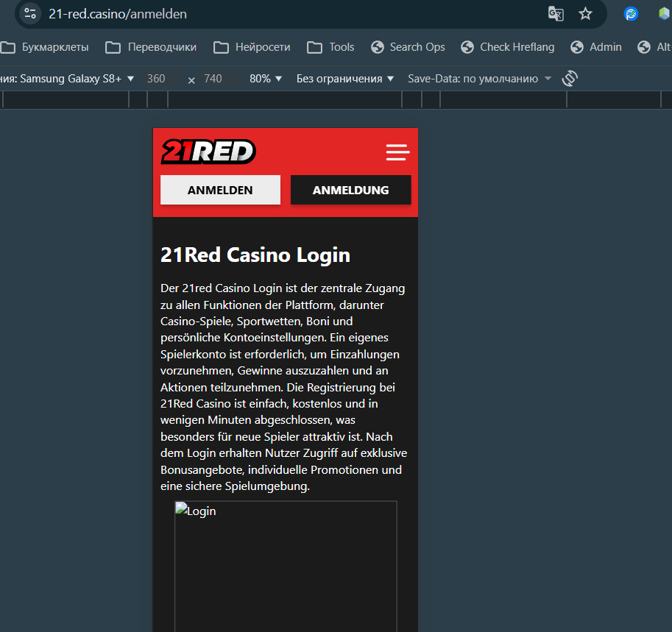Click the green cube extension icon

tap(665, 14)
